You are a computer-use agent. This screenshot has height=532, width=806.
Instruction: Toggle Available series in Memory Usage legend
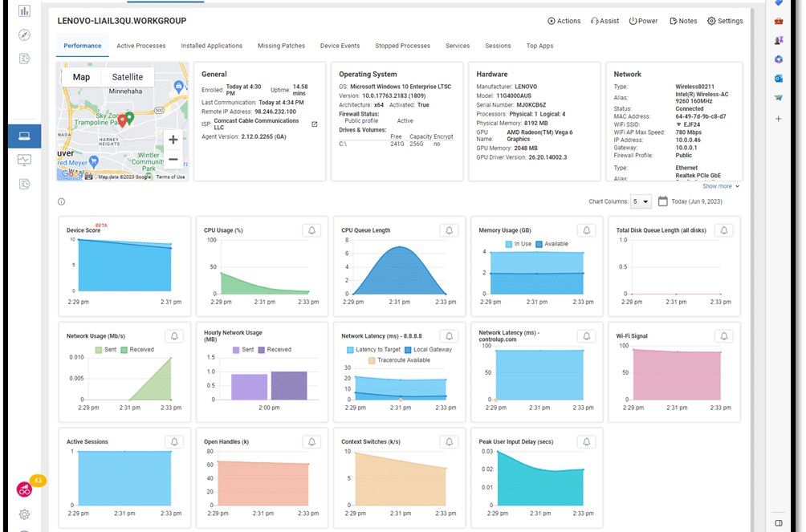(x=552, y=244)
